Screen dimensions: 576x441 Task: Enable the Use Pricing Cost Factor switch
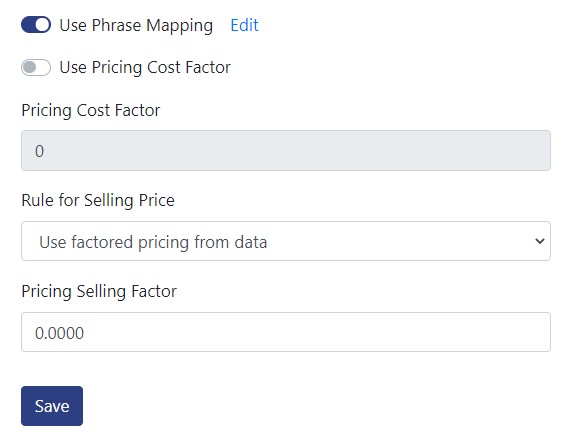coord(36,67)
